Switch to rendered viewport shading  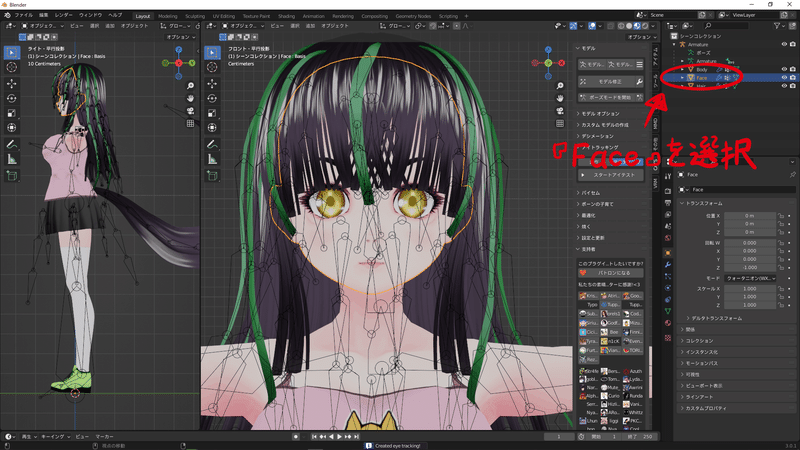pyautogui.click(x=645, y=26)
